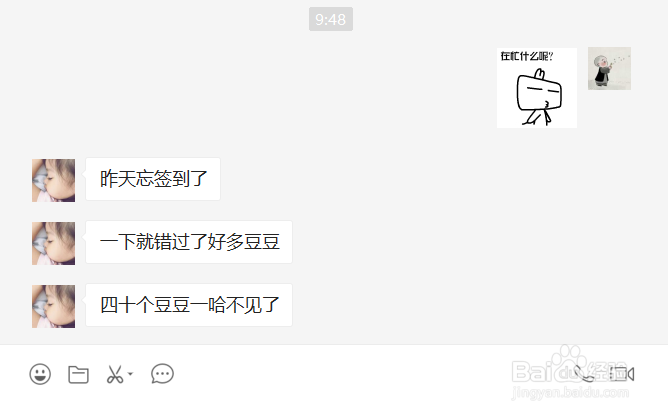Click the 9:48 timestamp label
The width and height of the screenshot is (668, 416).
[x=331, y=19]
